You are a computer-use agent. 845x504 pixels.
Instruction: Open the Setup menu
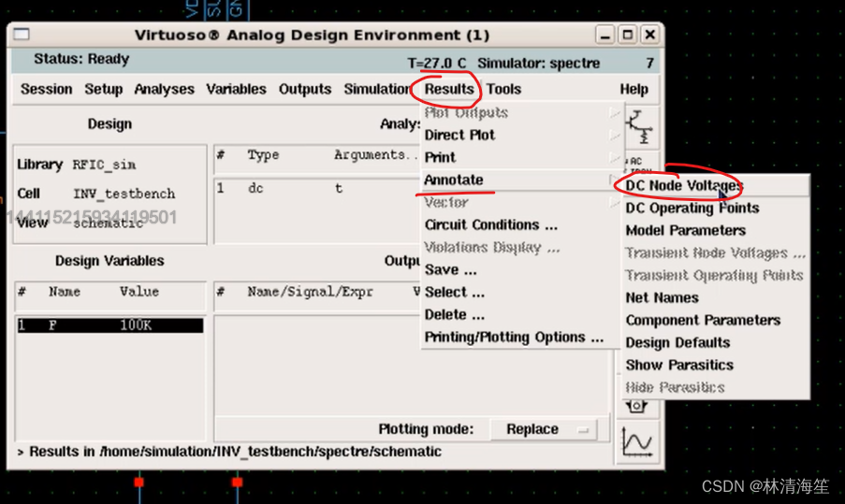click(104, 89)
